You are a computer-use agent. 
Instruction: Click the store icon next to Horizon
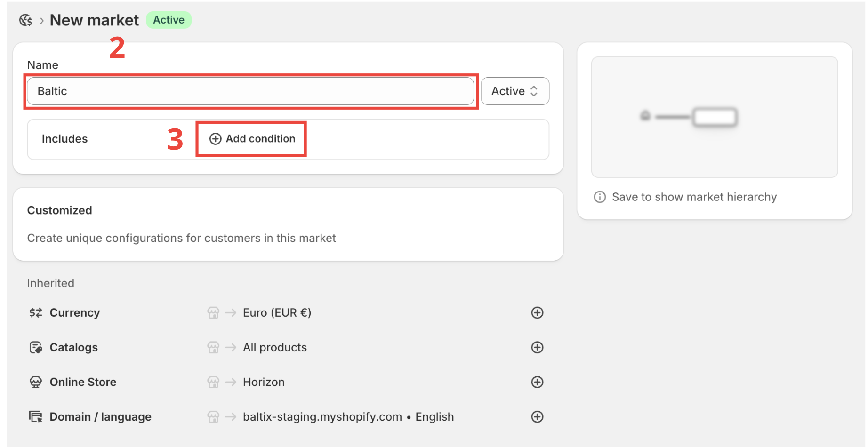214,382
